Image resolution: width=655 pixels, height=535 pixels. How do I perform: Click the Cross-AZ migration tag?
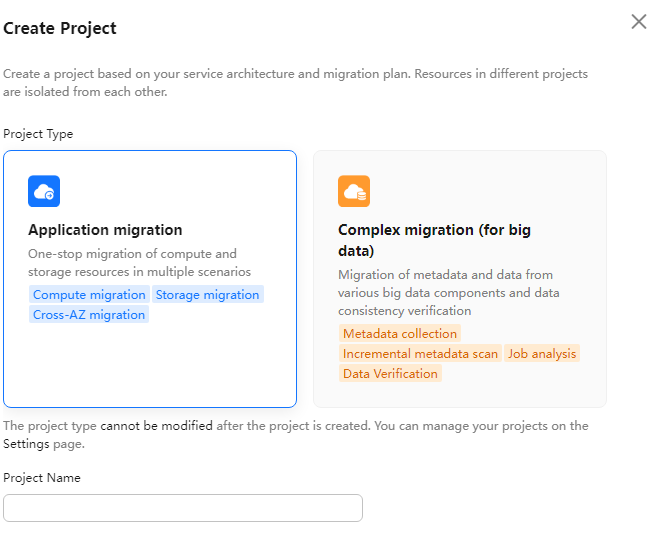[x=89, y=314]
